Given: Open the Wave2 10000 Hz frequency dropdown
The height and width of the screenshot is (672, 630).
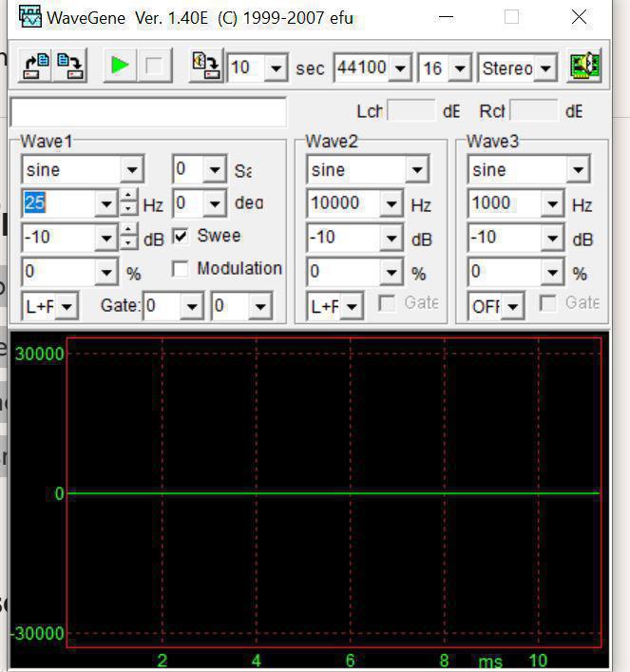Looking at the screenshot, I should pos(391,204).
